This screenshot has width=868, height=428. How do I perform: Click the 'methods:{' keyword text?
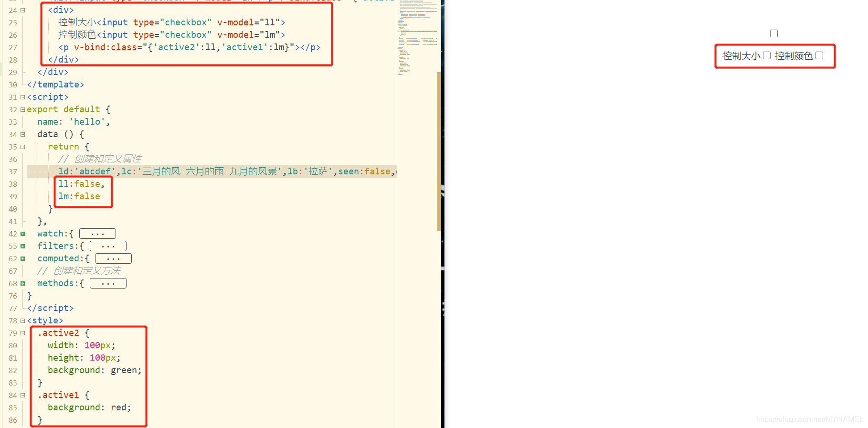(x=61, y=283)
